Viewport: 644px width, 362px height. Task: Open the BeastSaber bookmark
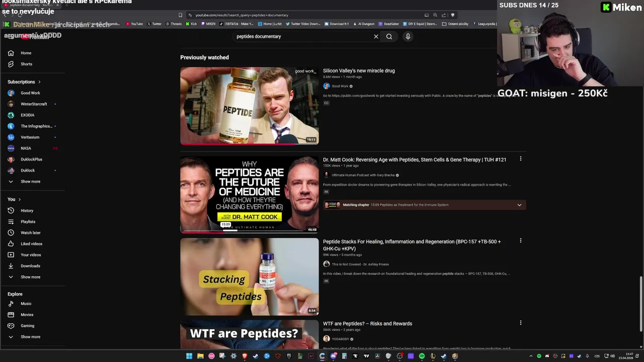(388, 24)
